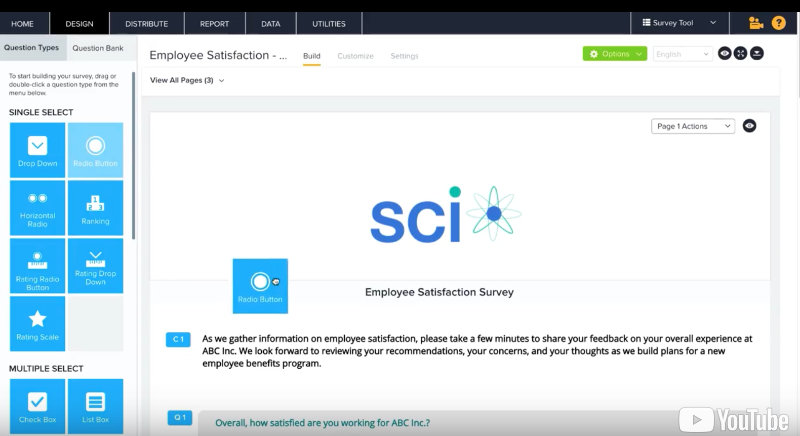Open the UTILITIES menu
This screenshot has width=800, height=436.
[x=329, y=23]
